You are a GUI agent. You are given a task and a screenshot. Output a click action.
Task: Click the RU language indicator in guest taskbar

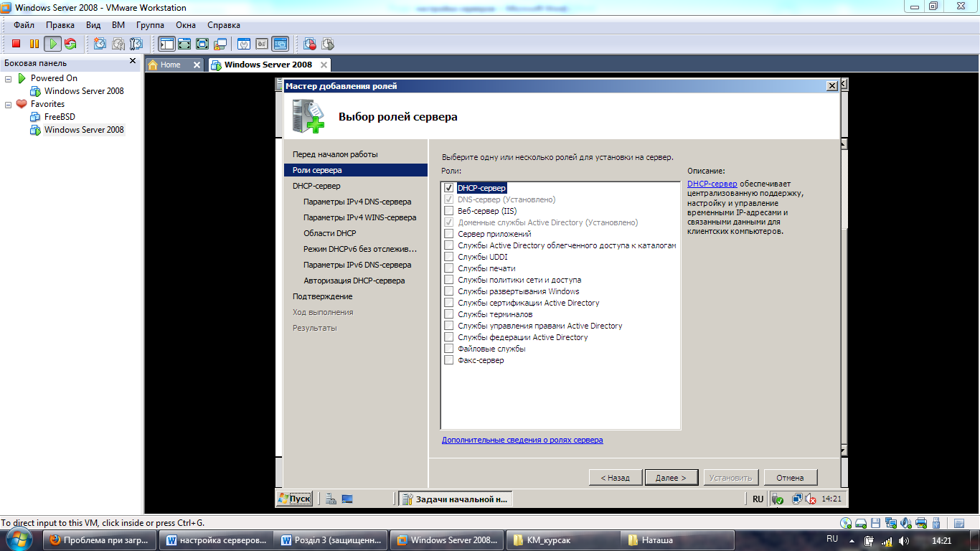pos(758,499)
